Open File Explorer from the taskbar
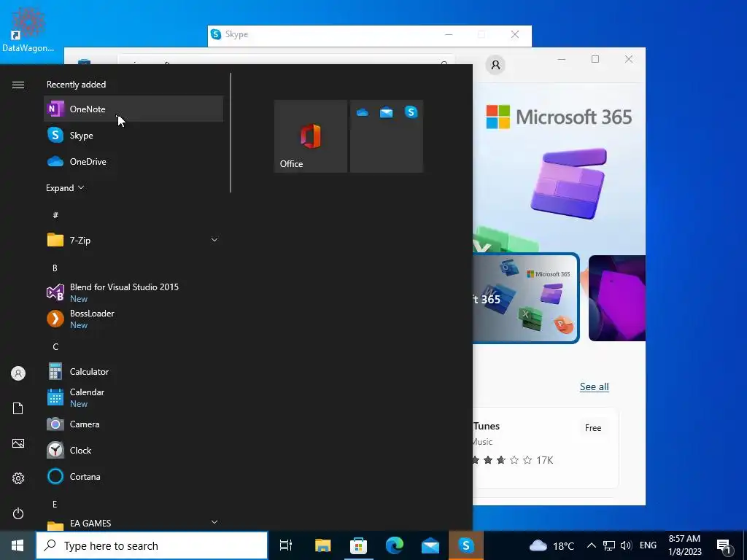 coord(322,545)
